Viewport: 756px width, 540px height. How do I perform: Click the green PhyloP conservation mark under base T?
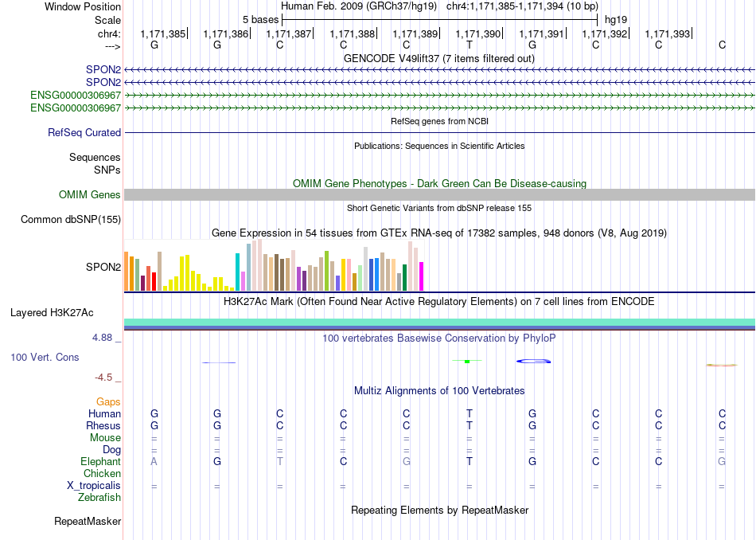click(466, 361)
